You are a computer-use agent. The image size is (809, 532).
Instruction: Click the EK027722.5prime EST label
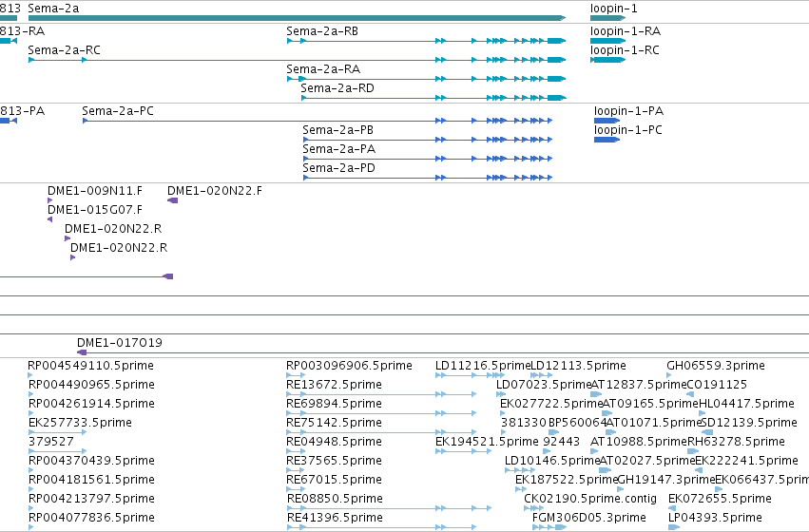[x=551, y=404]
